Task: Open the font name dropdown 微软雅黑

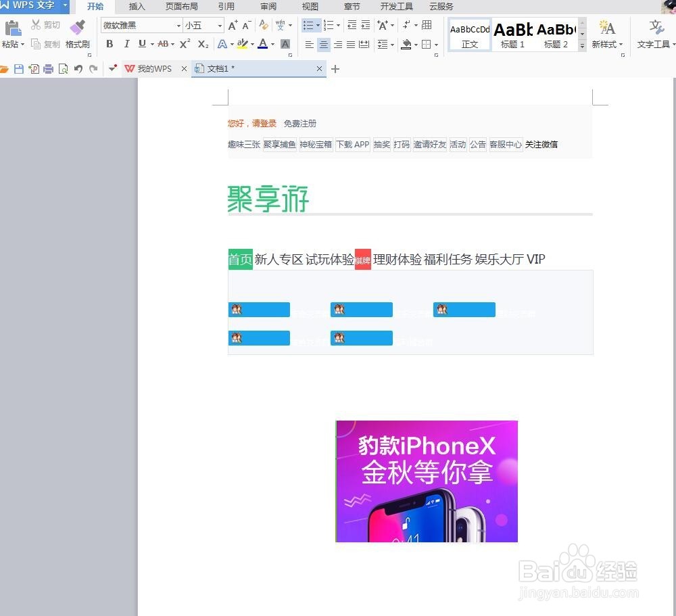Action: [179, 26]
